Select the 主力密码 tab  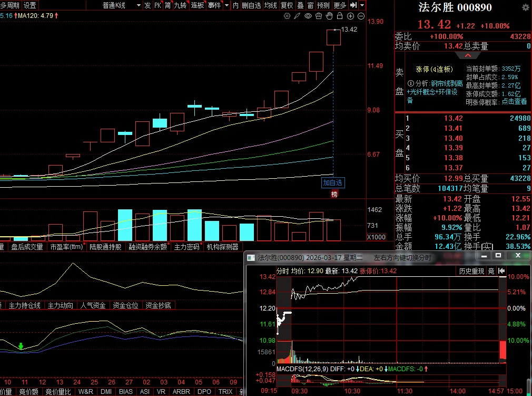(186, 247)
